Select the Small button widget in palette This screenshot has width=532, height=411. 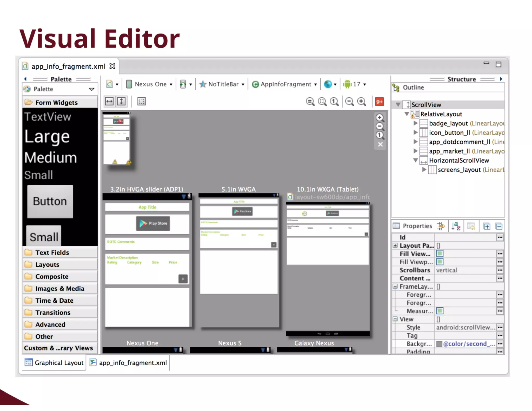point(44,236)
